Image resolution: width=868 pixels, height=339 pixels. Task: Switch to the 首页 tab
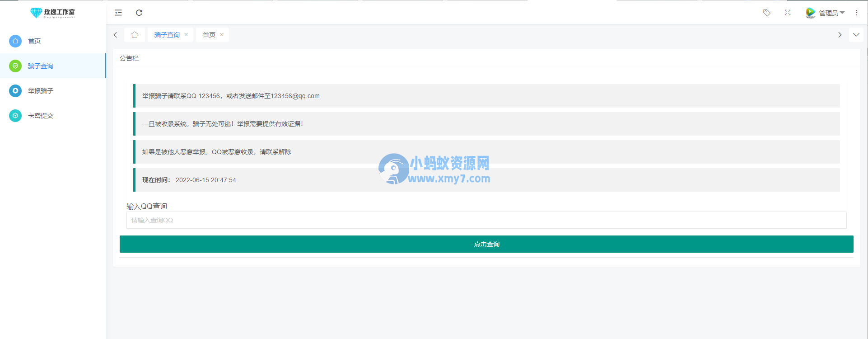209,35
